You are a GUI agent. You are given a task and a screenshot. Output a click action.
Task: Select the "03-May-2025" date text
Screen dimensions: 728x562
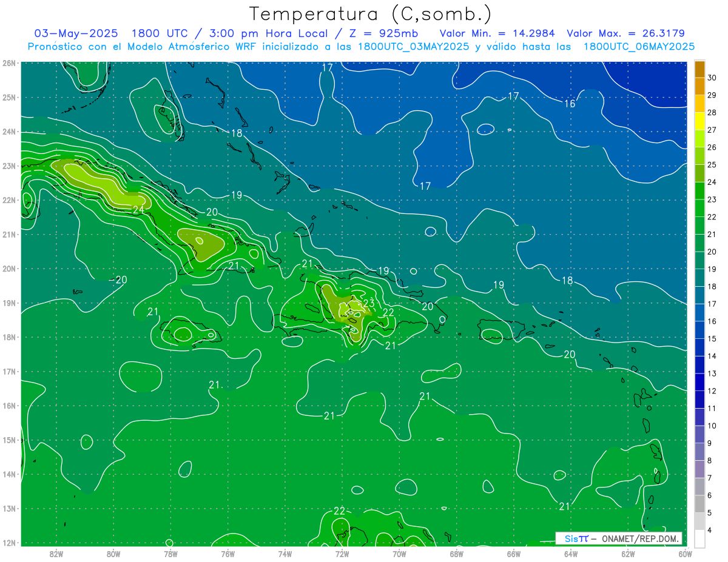click(76, 33)
